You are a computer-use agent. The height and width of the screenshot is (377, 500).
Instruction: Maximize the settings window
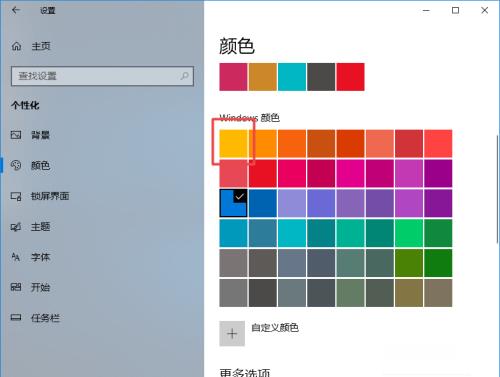[x=455, y=10]
